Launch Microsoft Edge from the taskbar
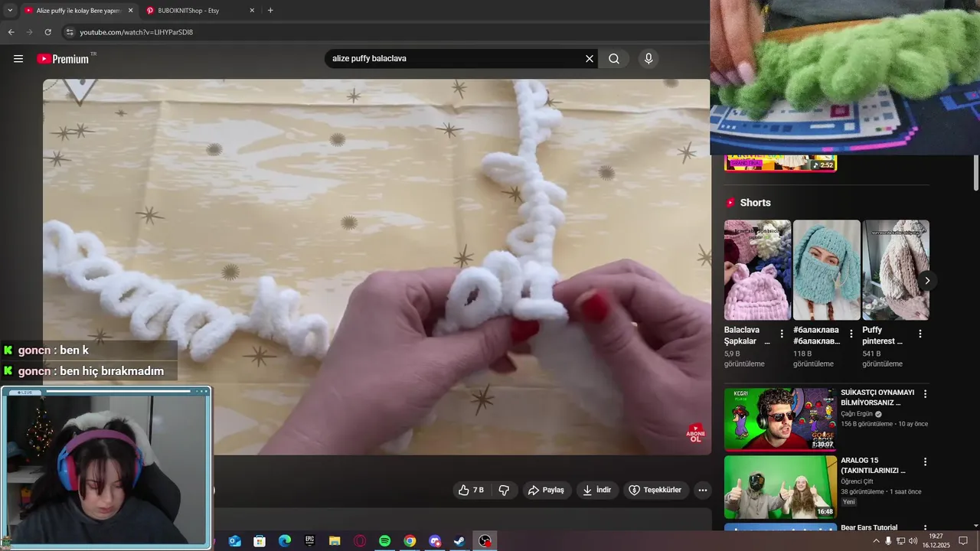This screenshot has height=551, width=980. 284,541
